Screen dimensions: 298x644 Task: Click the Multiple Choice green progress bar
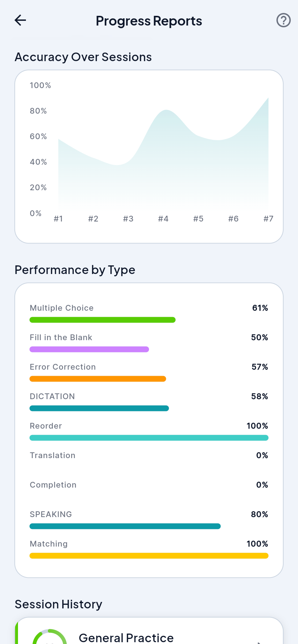pyautogui.click(x=103, y=320)
